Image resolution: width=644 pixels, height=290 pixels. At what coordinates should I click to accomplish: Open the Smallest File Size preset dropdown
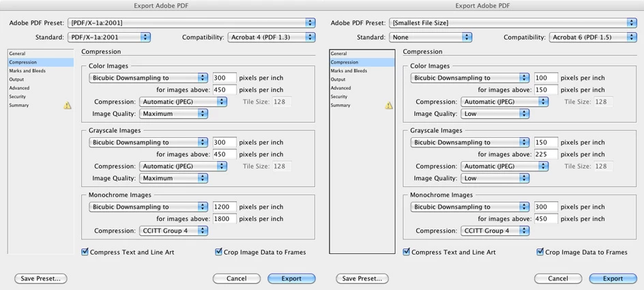[512, 23]
